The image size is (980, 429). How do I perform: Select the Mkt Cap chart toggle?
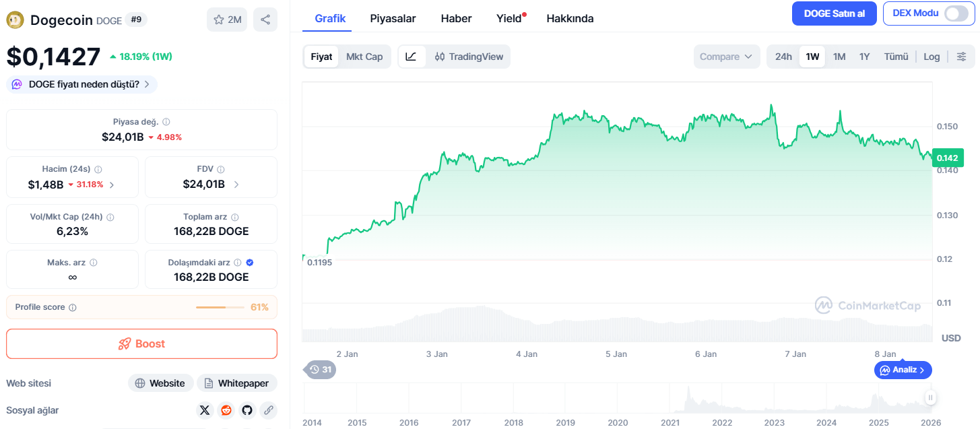coord(364,57)
